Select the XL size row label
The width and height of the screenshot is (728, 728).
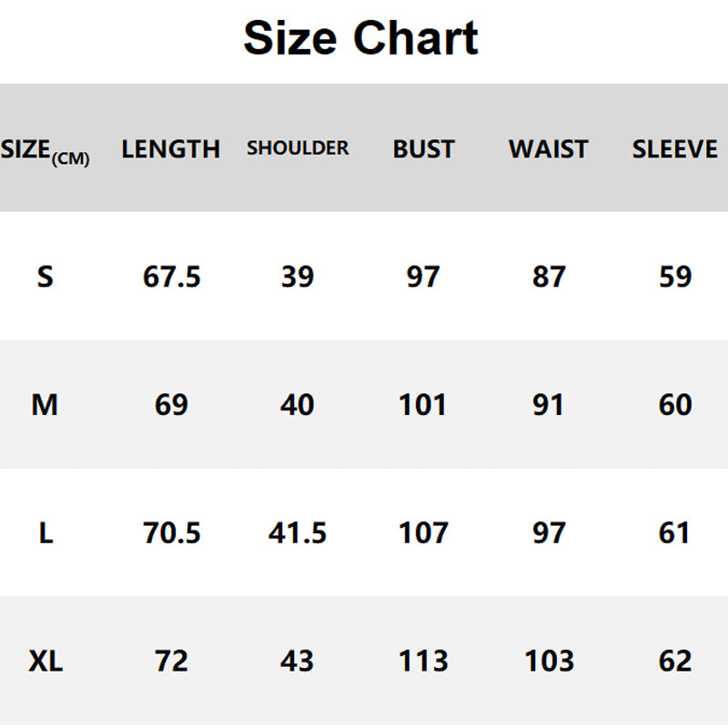click(x=45, y=662)
